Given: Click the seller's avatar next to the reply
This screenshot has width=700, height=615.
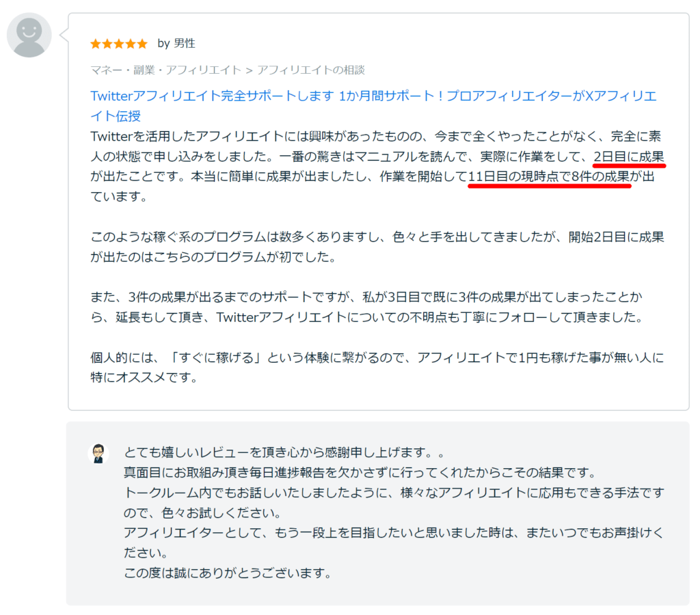Looking at the screenshot, I should (x=98, y=452).
